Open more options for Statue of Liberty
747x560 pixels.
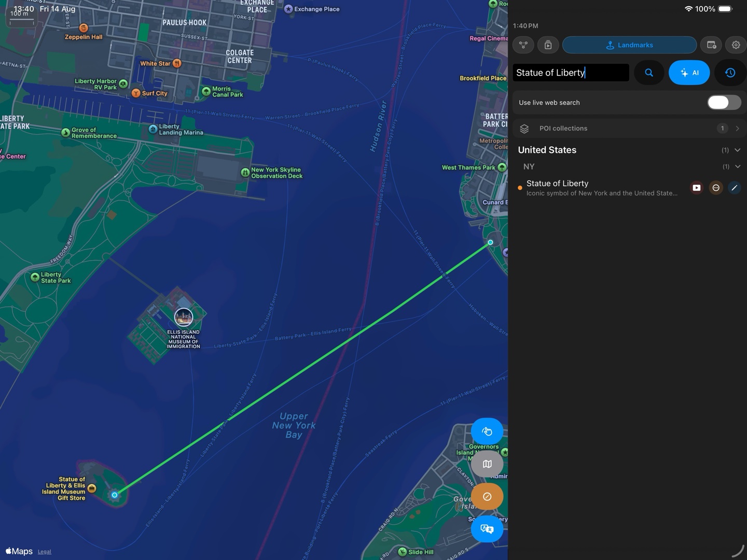[716, 188]
